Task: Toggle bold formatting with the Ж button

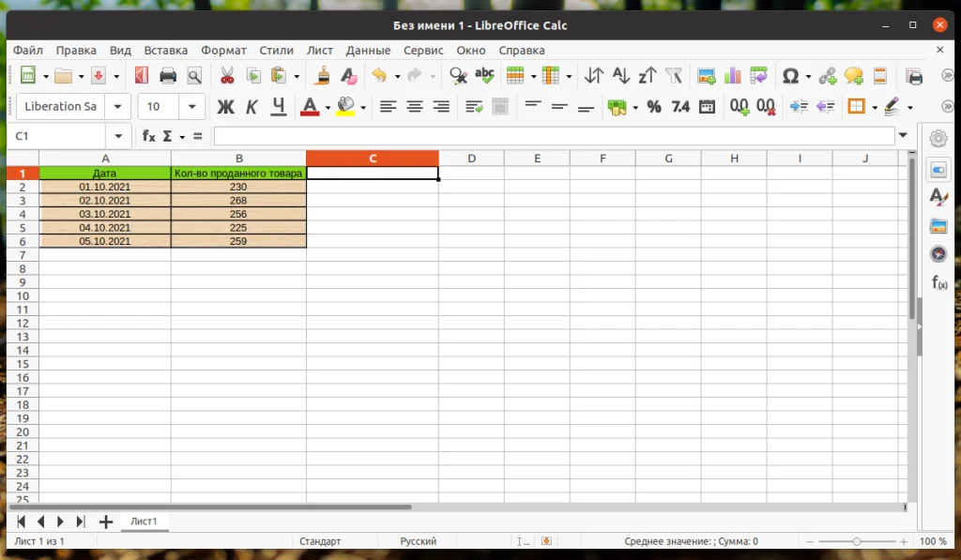Action: pyautogui.click(x=225, y=107)
